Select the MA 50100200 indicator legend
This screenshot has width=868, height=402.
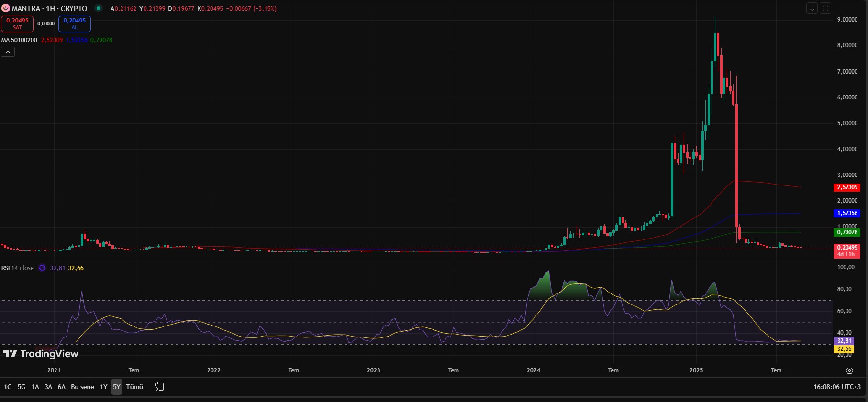pyautogui.click(x=19, y=40)
